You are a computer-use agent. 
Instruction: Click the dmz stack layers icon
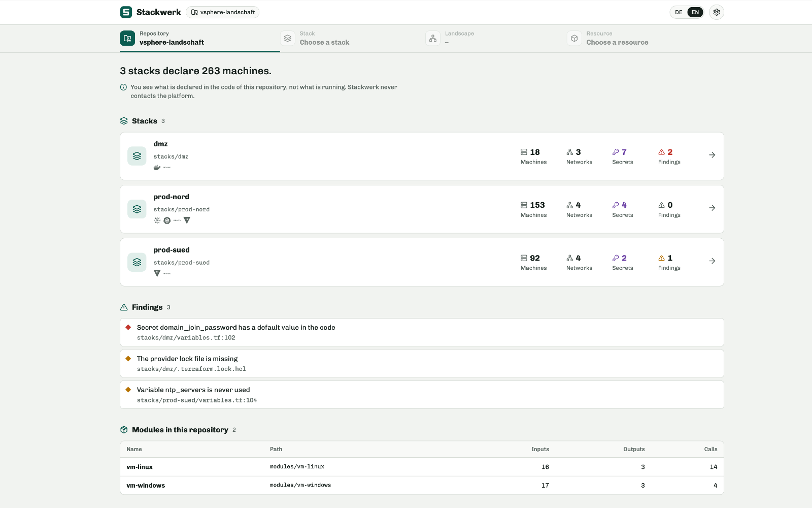(x=137, y=156)
